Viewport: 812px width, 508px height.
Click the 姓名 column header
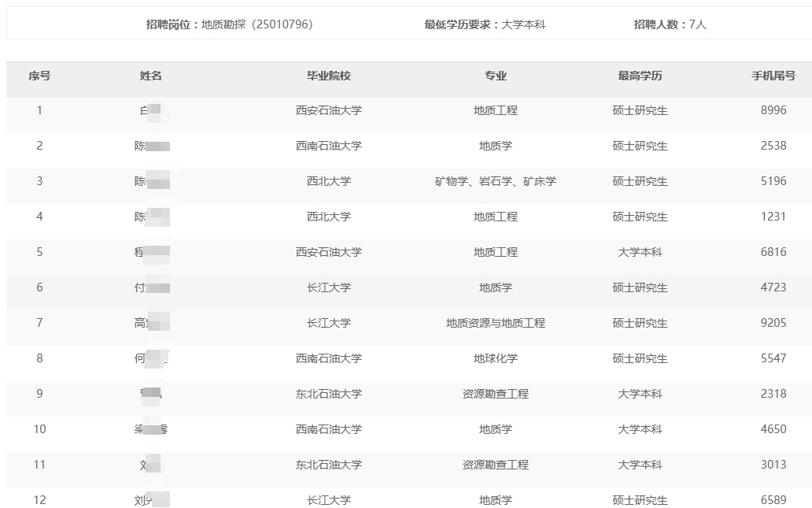point(151,76)
